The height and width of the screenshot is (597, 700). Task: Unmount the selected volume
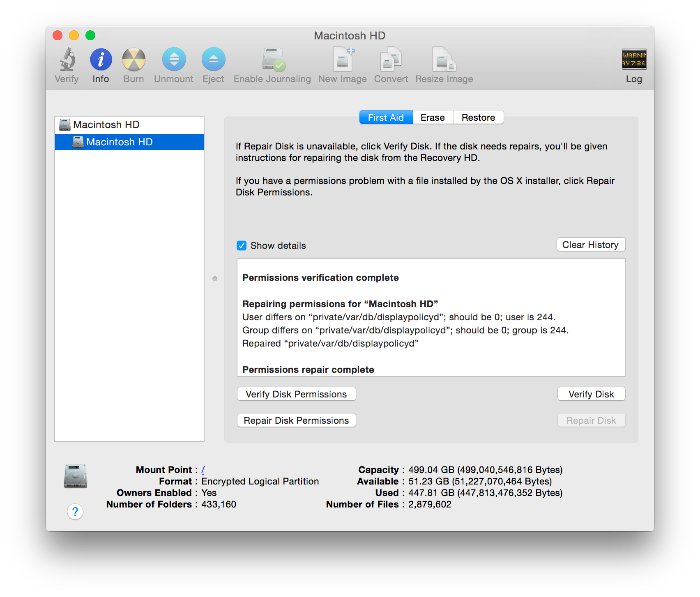(174, 60)
